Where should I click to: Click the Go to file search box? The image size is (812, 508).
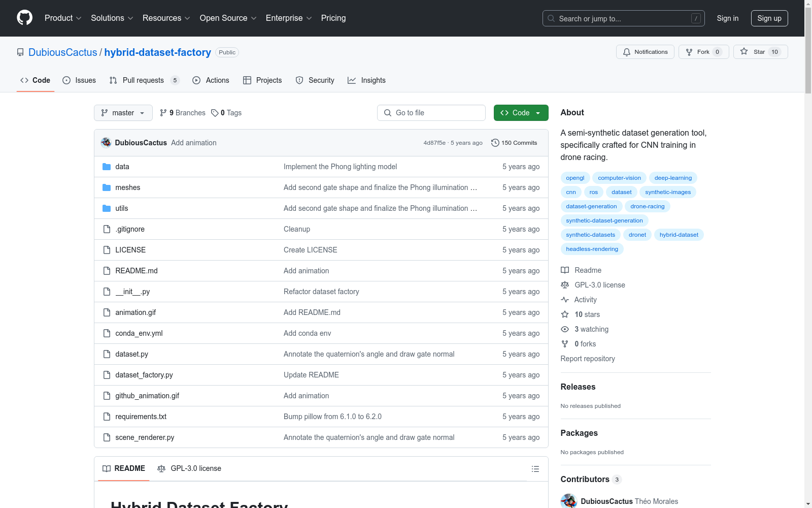(431, 113)
